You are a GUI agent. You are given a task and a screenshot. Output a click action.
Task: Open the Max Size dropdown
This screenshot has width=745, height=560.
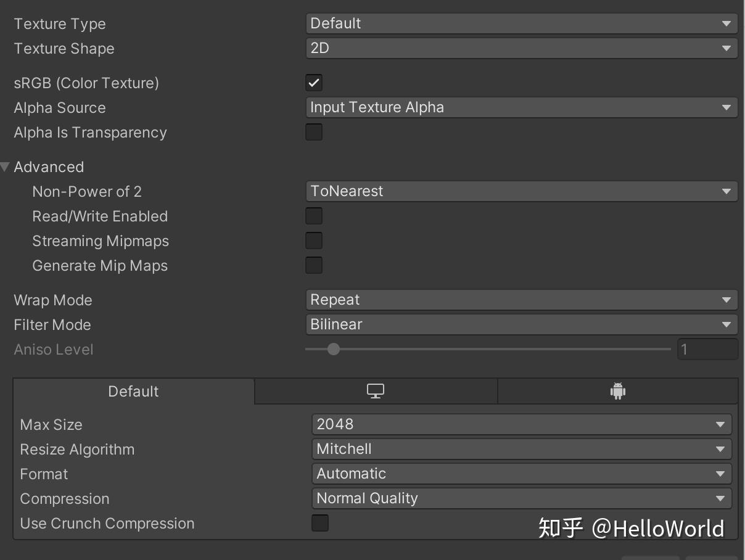pyautogui.click(x=521, y=424)
